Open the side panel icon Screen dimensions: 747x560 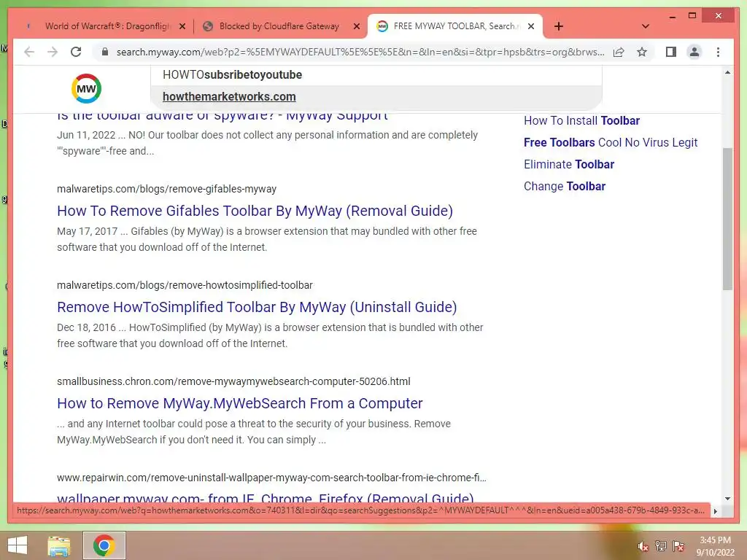point(671,52)
